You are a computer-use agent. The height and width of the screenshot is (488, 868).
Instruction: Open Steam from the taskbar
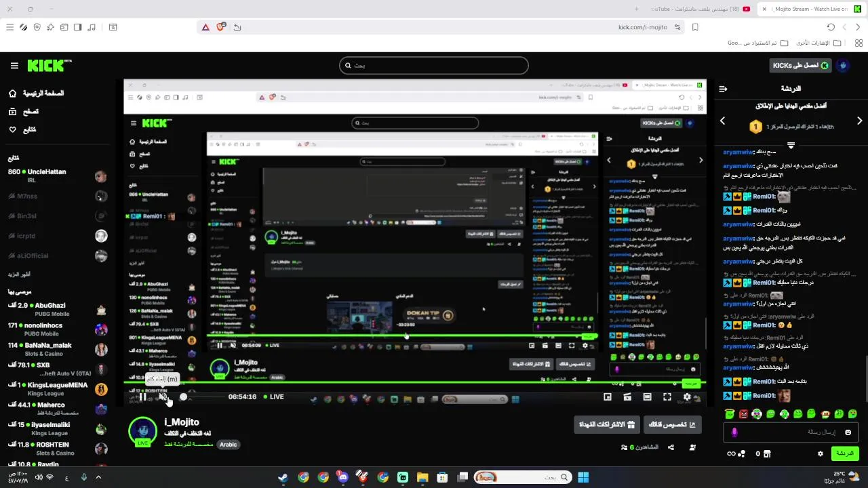[283, 477]
